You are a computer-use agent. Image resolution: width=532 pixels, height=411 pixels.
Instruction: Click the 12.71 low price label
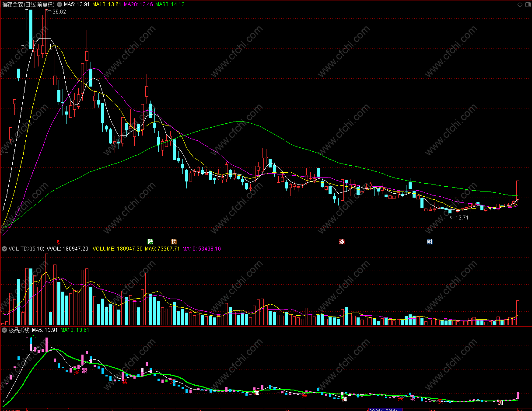[462, 217]
